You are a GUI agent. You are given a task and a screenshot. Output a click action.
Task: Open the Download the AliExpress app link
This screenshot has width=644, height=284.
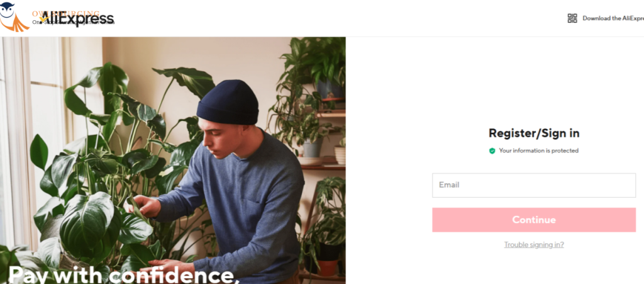613,18
